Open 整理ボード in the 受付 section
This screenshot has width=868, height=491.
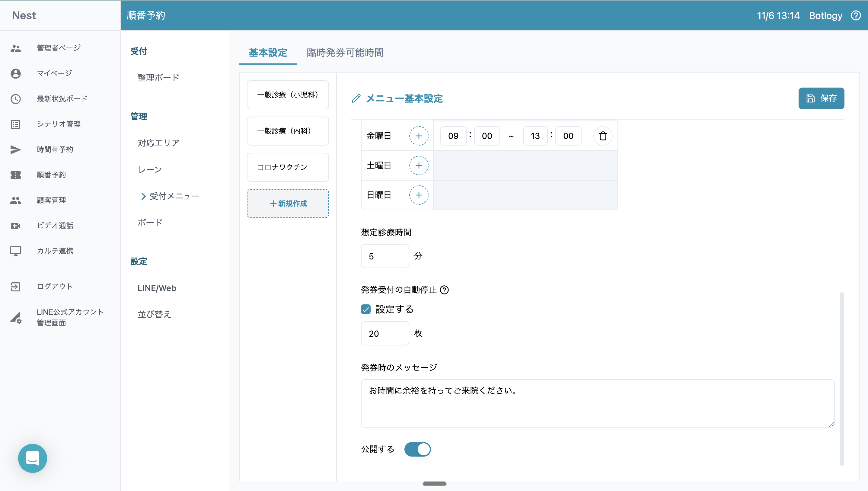[158, 78]
